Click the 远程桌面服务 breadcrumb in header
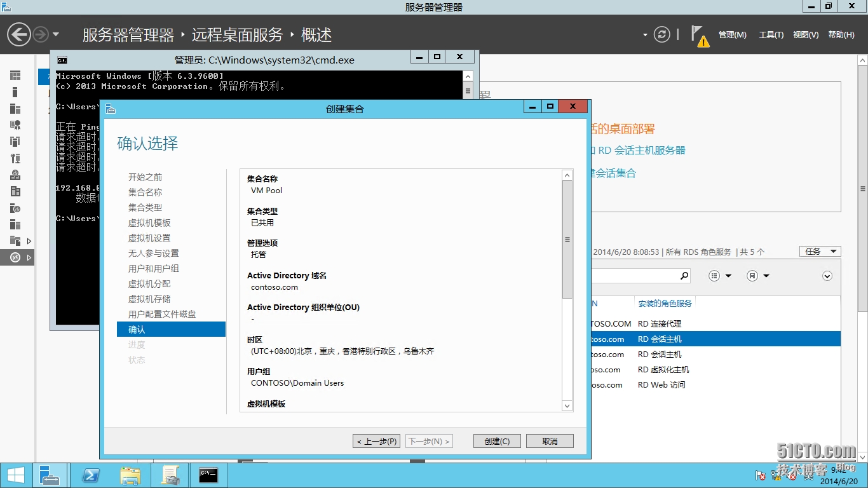Image resolution: width=868 pixels, height=488 pixels. pos(237,35)
